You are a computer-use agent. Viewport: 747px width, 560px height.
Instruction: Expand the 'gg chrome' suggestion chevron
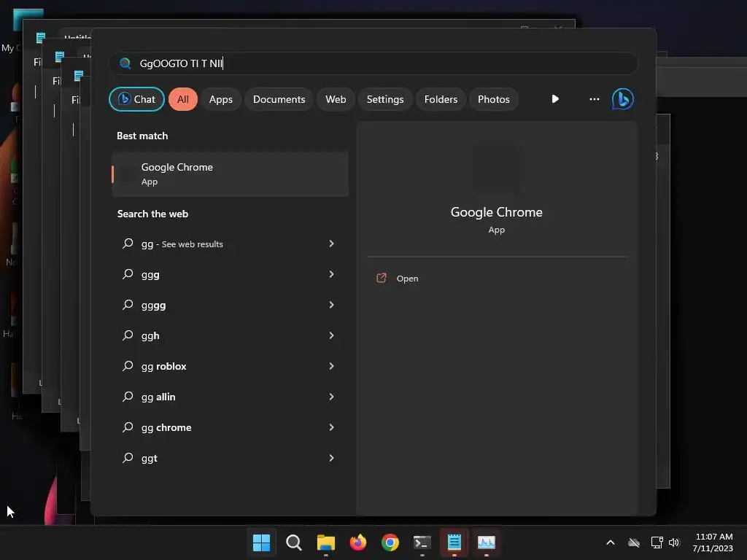[x=332, y=427]
